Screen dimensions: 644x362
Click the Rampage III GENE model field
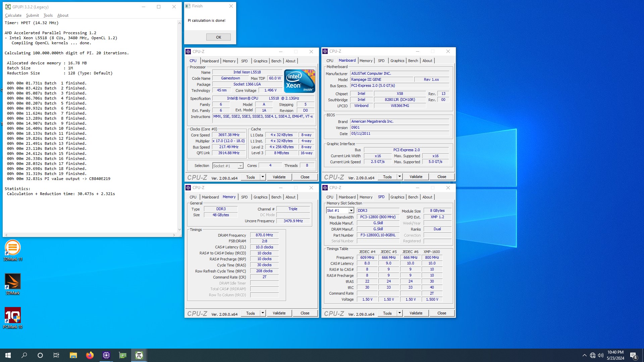[381, 80]
